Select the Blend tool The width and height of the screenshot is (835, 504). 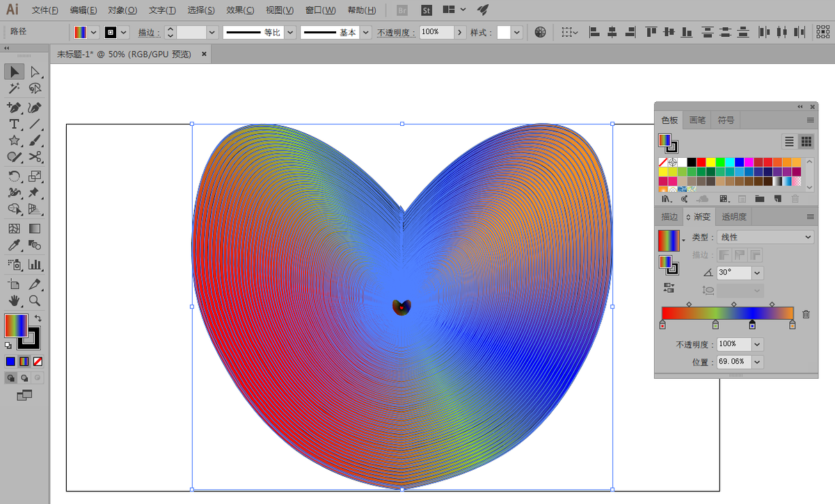point(35,245)
